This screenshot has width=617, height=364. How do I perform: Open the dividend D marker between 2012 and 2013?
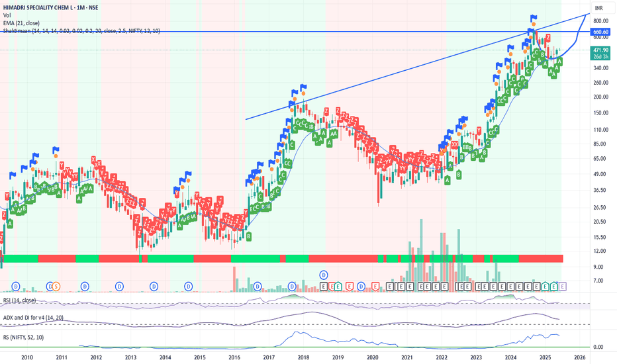click(x=119, y=287)
